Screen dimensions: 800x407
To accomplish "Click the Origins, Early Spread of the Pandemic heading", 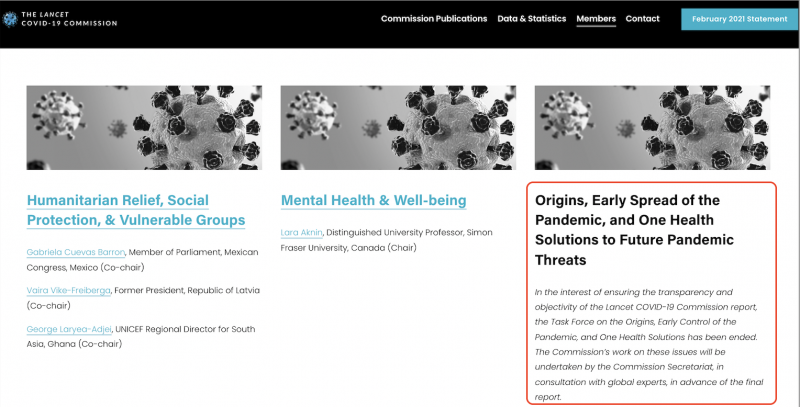I will 635,230.
